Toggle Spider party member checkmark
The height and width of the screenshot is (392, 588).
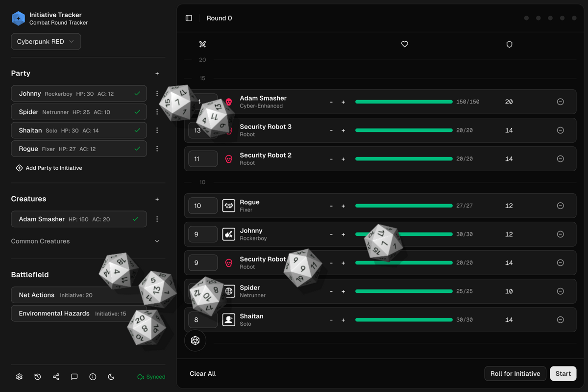(x=137, y=112)
